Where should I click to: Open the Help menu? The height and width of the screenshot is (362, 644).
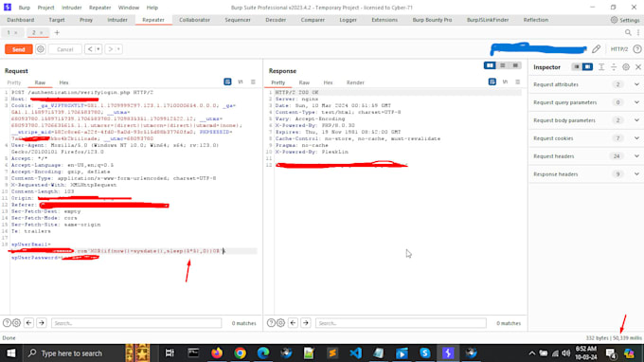(152, 8)
